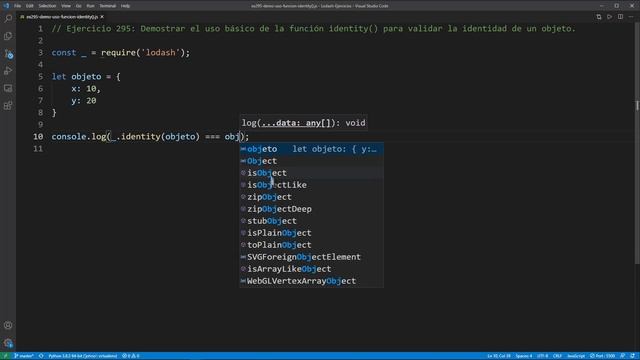The height and width of the screenshot is (360, 640).
Task: Change indentation via Spaces: 4
Action: point(524,356)
